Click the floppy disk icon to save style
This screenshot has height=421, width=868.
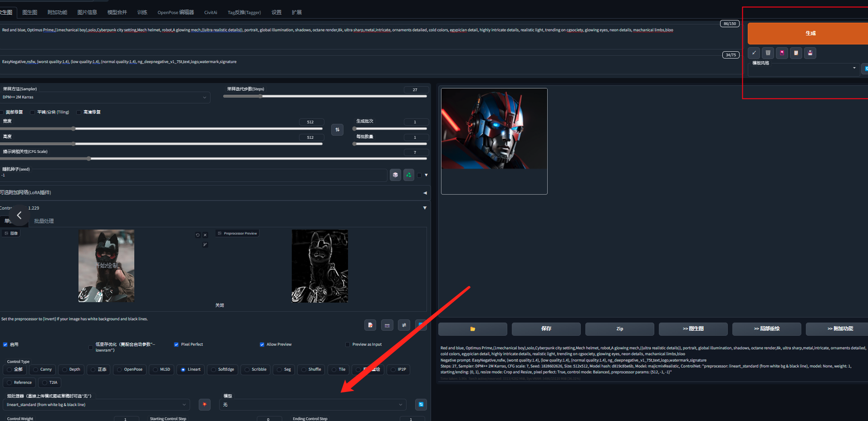point(810,53)
